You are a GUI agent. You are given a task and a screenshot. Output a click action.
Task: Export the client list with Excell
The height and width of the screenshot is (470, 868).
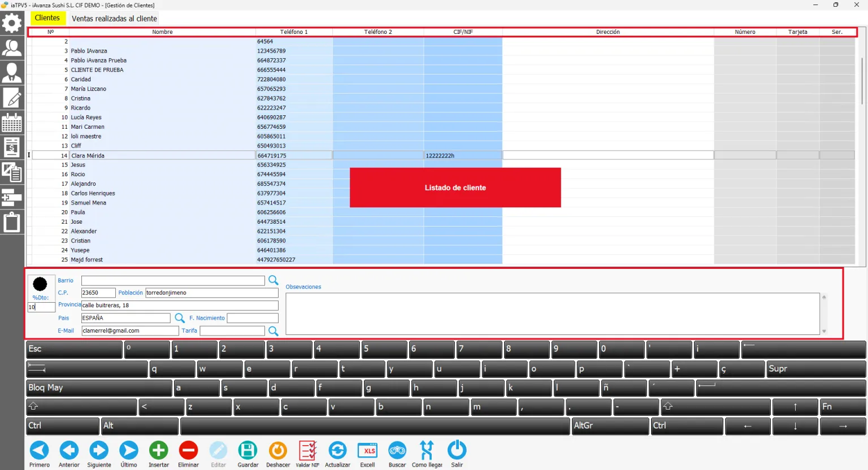367,454
